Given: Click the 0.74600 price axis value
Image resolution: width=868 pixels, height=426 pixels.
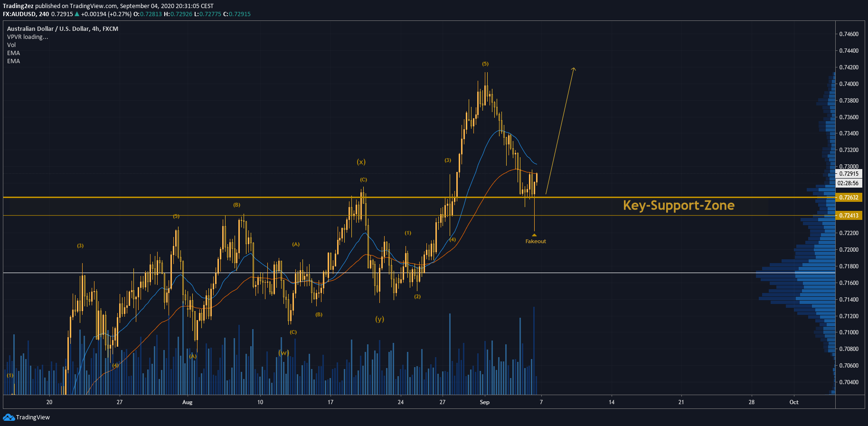Looking at the screenshot, I should point(849,34).
